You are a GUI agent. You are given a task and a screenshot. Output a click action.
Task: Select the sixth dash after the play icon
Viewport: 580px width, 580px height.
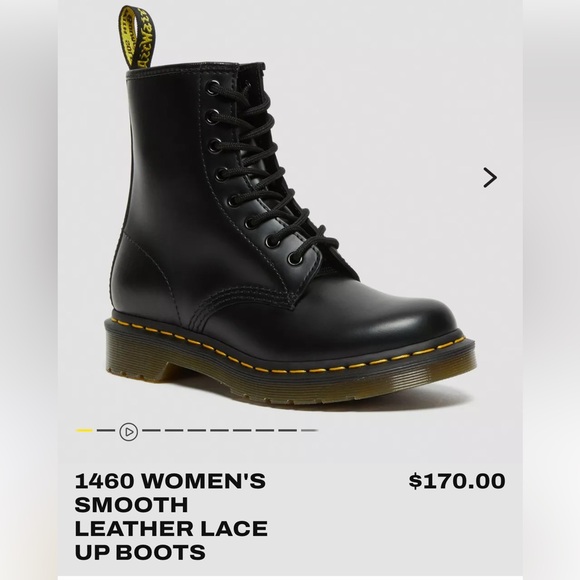click(265, 430)
